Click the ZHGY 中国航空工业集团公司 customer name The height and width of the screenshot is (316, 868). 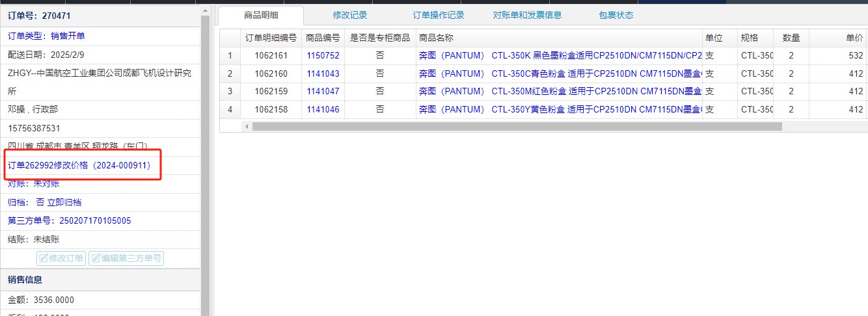tap(100, 82)
